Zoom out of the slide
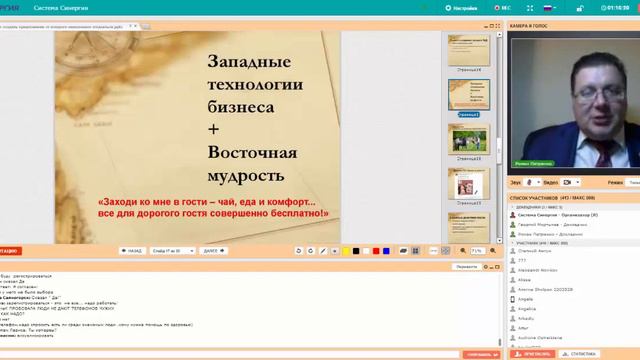Screen dimensions: 640x360 463,251
